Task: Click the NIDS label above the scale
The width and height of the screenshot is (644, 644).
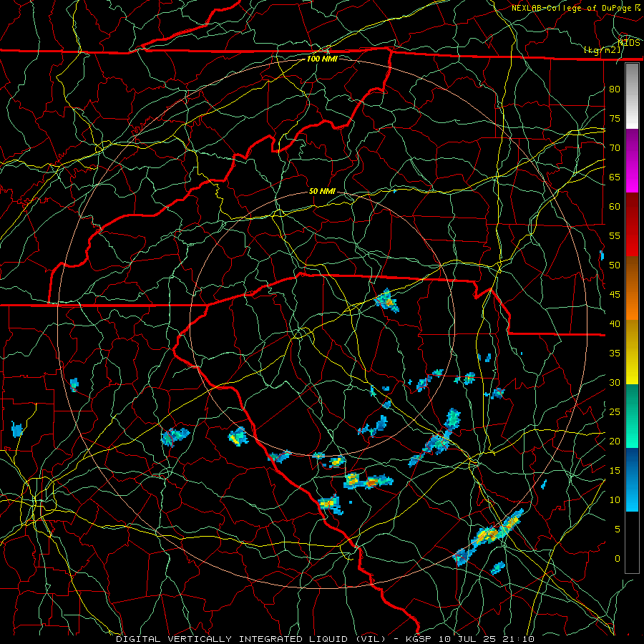Action: click(628, 43)
